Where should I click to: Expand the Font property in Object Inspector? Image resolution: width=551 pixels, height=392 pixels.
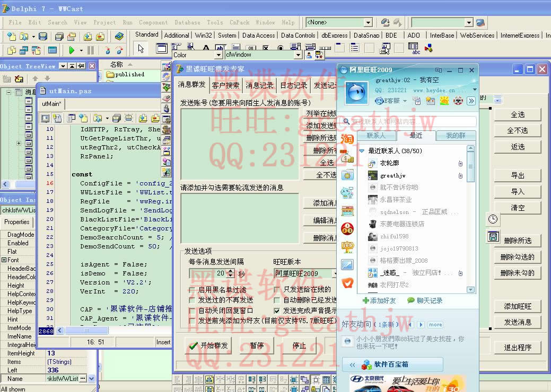point(4,260)
